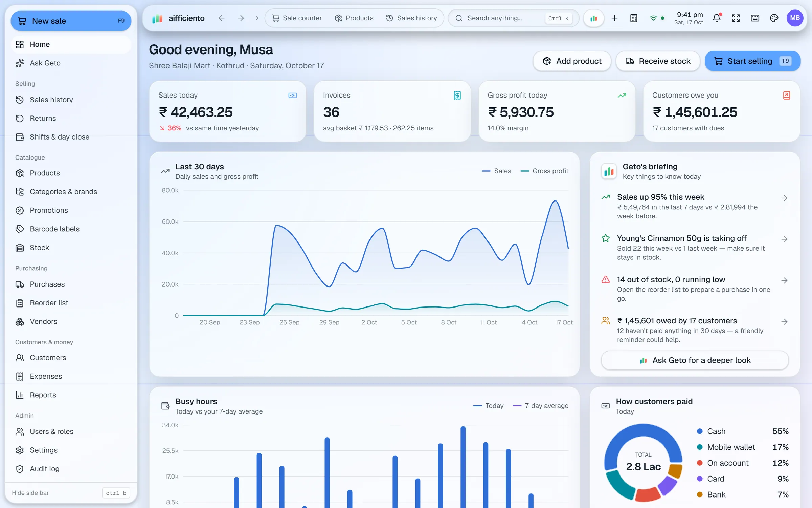The width and height of the screenshot is (812, 508).
Task: Open Geto assistant bars icon in top bar
Action: pos(594,18)
